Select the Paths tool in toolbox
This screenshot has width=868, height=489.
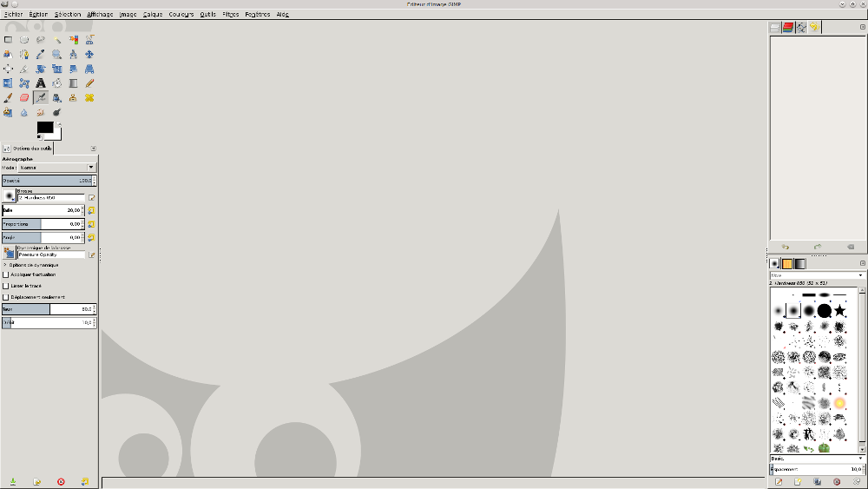pos(24,54)
